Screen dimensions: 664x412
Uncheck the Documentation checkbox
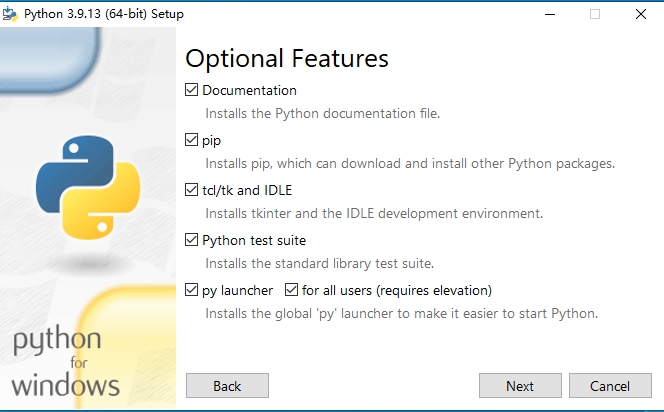[x=191, y=90]
